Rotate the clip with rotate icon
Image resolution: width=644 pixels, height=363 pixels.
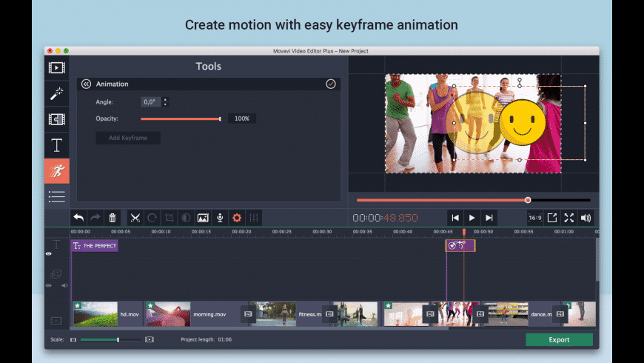pyautogui.click(x=152, y=218)
